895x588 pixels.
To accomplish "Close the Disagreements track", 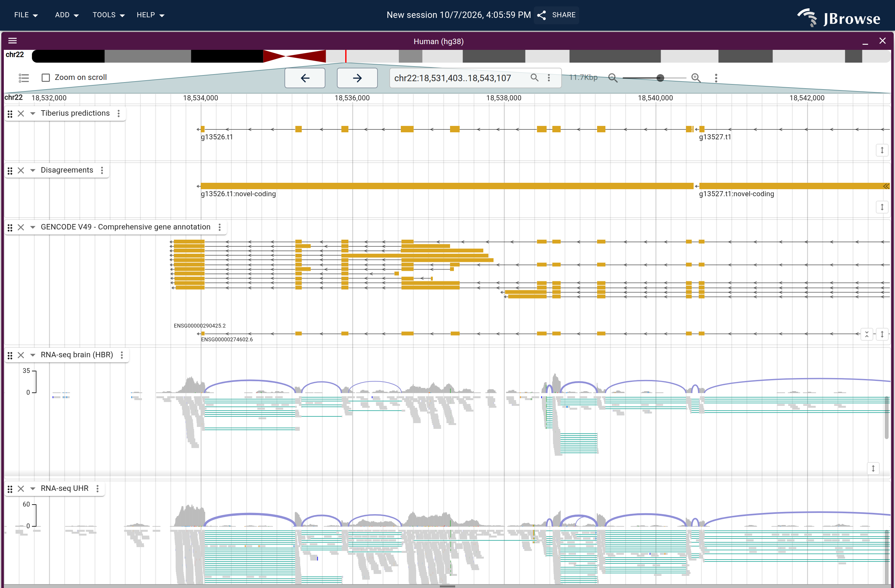I will point(21,170).
